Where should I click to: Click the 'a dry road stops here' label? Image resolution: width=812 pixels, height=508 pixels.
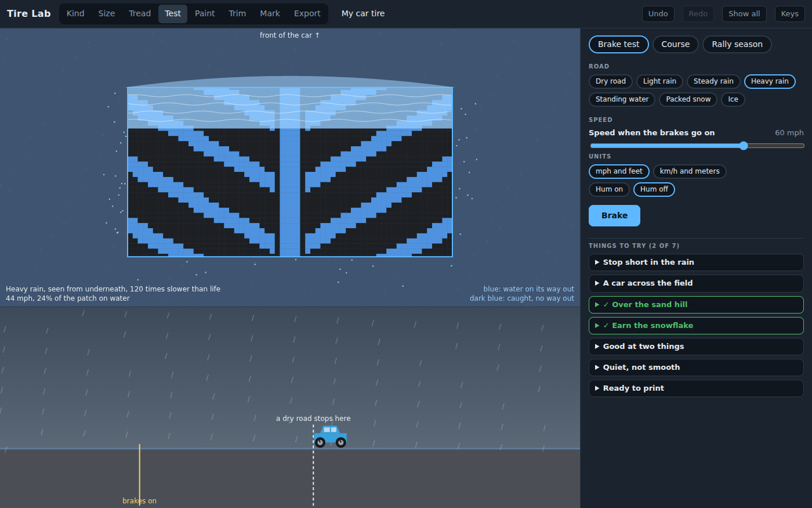tap(313, 419)
